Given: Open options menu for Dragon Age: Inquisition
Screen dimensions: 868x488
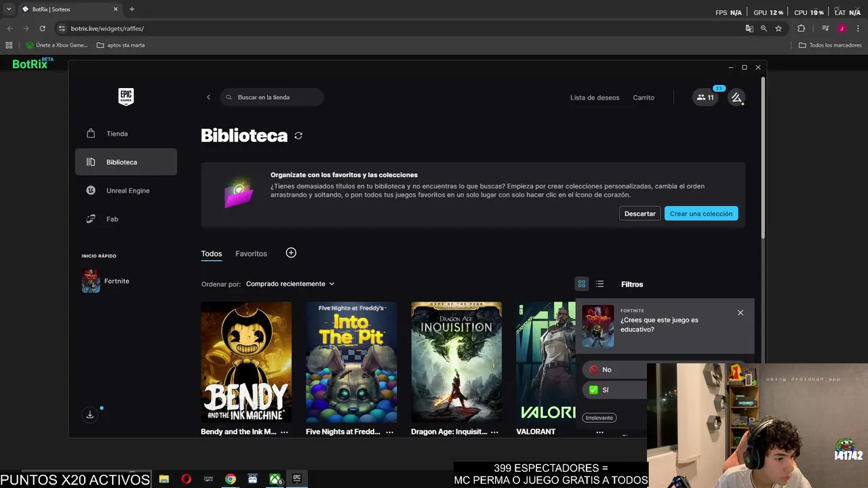Looking at the screenshot, I should (x=494, y=432).
